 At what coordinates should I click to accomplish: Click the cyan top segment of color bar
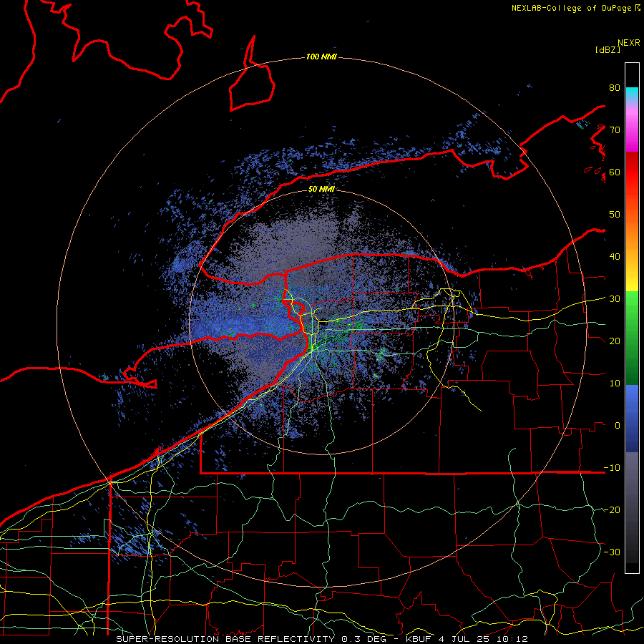pos(632,94)
